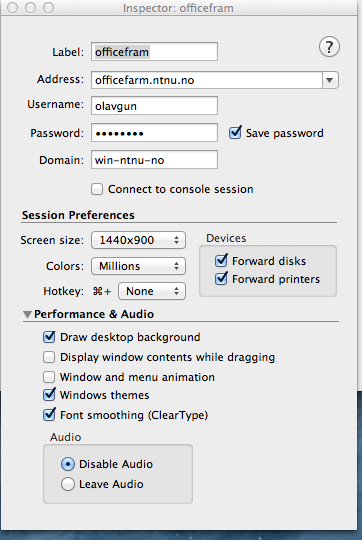Select the Leave Audio radio button
This screenshot has height=540, width=362.
[x=68, y=484]
